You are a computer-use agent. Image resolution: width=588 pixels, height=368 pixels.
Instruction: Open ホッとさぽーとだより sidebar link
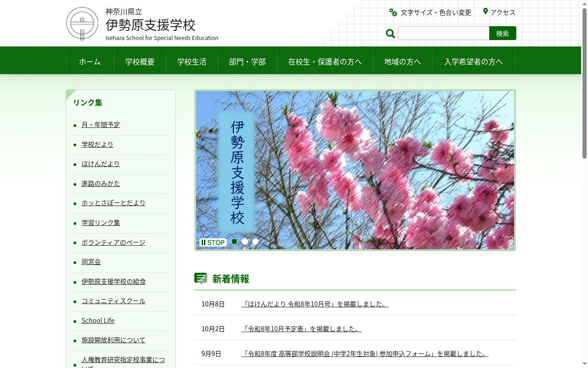click(x=113, y=203)
